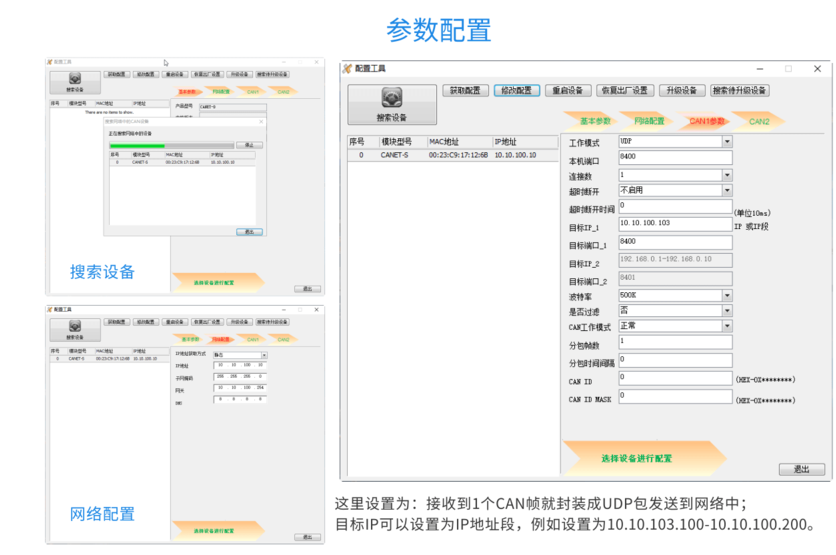Close the 网络配置 small window
Viewport: 836px width, 555px height.
click(316, 309)
